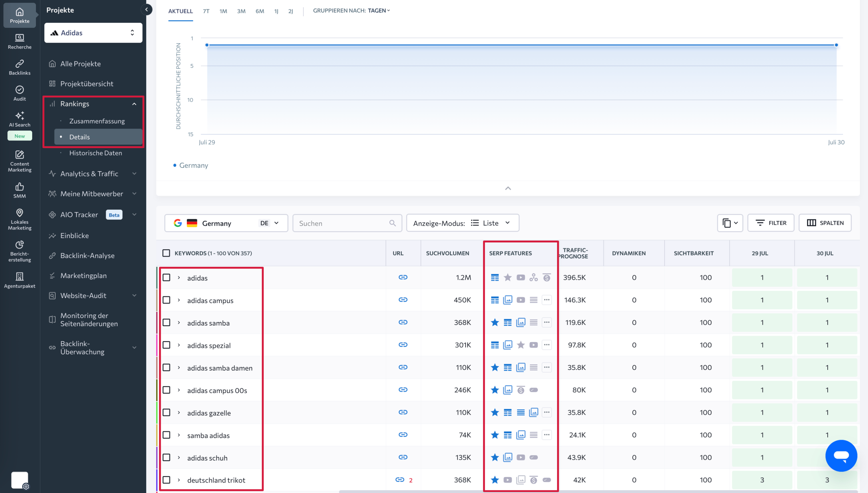Click the URL link icon for deutschland trikot
The width and height of the screenshot is (868, 493).
400,479
